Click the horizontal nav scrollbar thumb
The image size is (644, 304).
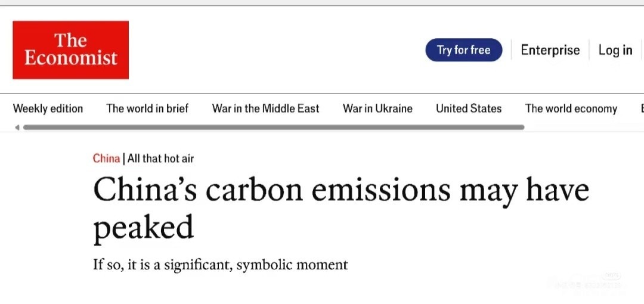coord(273,127)
